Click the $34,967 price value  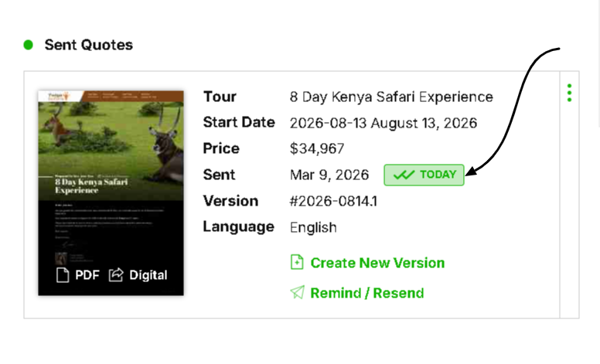tap(316, 148)
